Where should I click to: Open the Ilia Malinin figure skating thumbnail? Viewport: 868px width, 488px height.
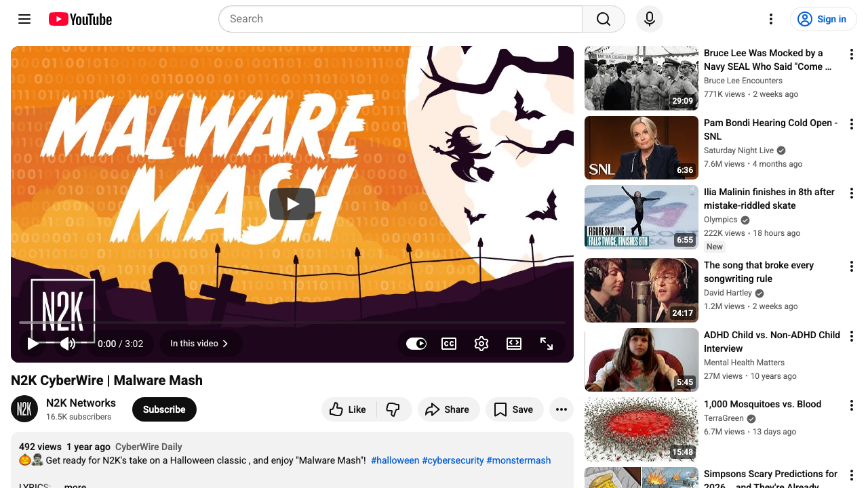click(642, 217)
